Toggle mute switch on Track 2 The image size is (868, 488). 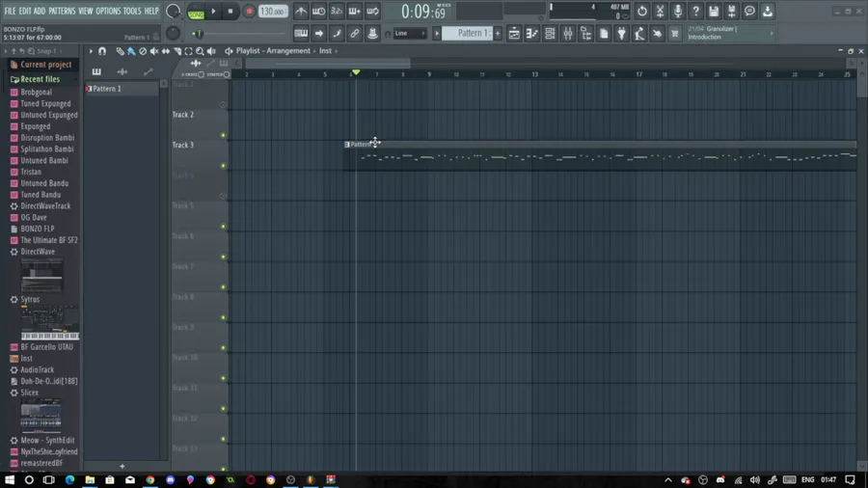click(223, 135)
